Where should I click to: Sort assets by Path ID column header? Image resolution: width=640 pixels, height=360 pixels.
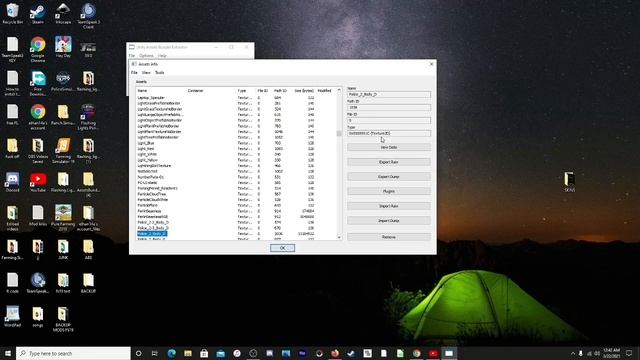[281, 91]
